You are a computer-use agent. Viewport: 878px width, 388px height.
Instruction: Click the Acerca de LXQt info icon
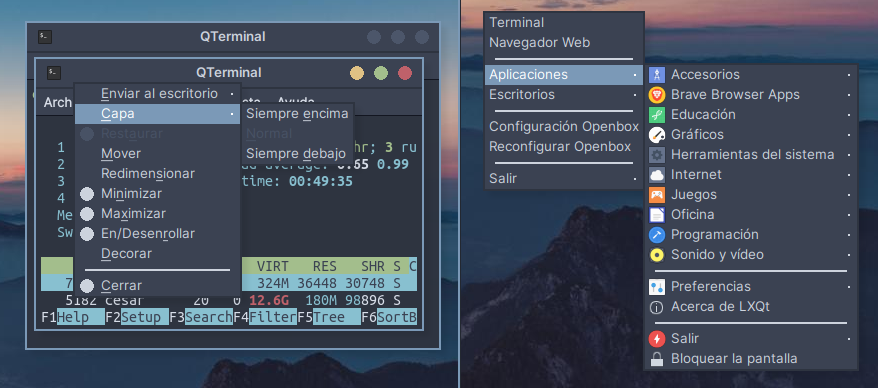(x=656, y=307)
